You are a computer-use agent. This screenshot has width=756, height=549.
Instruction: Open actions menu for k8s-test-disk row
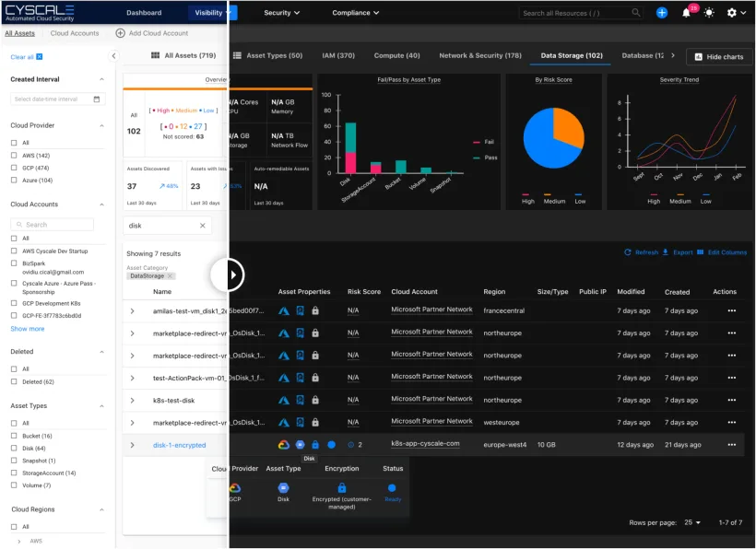(x=732, y=400)
